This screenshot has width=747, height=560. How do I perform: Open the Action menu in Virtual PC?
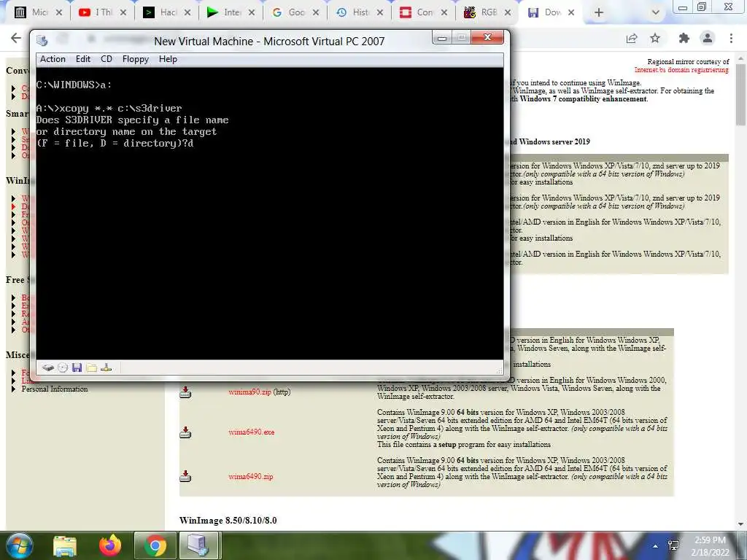point(53,59)
